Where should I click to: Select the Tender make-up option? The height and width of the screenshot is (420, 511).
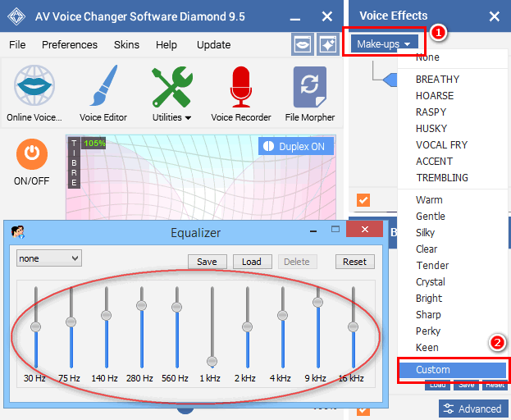coord(453,265)
